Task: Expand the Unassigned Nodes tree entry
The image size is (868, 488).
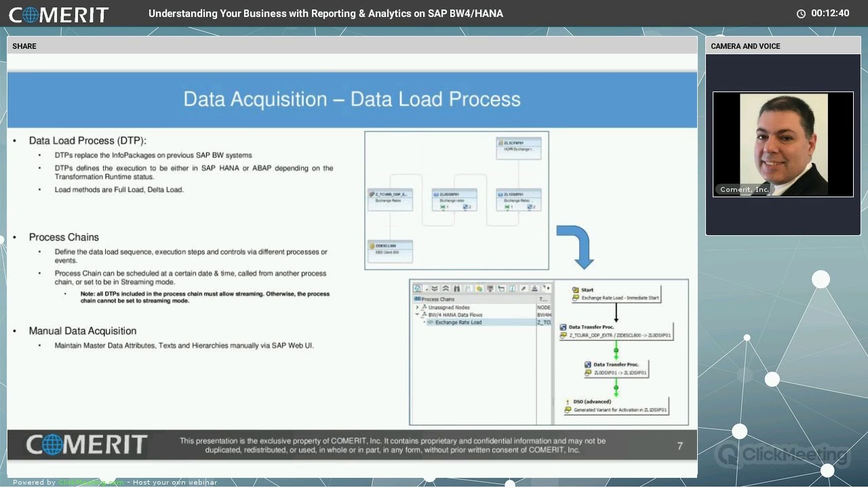Action: pos(417,307)
